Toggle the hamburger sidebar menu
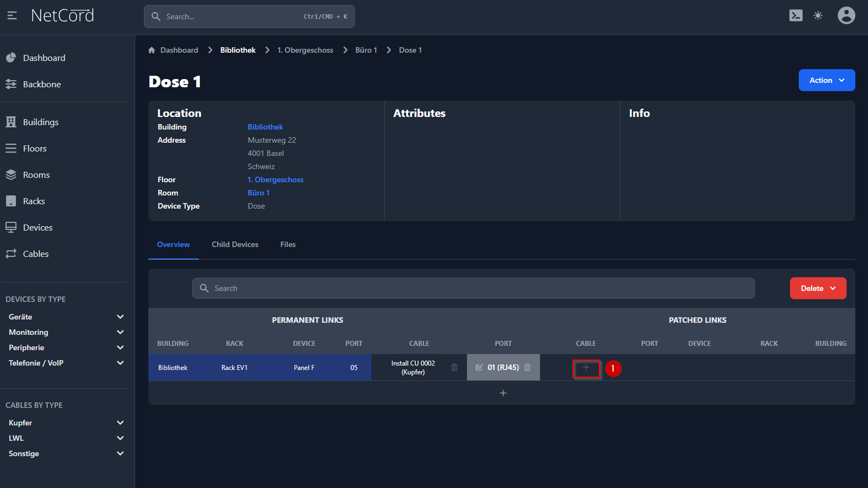Viewport: 868px width, 488px height. tap(12, 16)
